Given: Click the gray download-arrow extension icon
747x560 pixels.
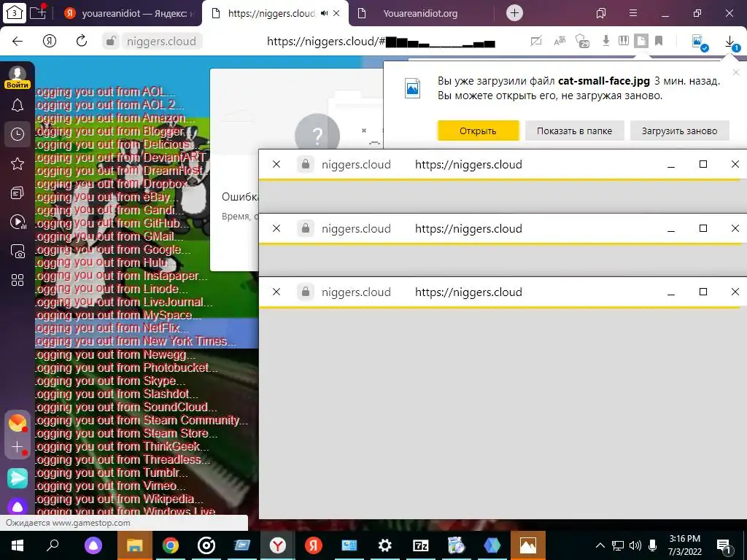Looking at the screenshot, I should pos(606,41).
